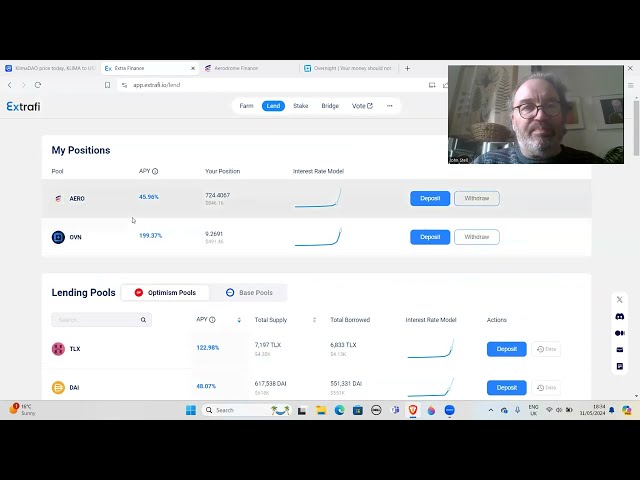The width and height of the screenshot is (640, 480).
Task: Open Data for the TLX pool
Action: coord(546,349)
